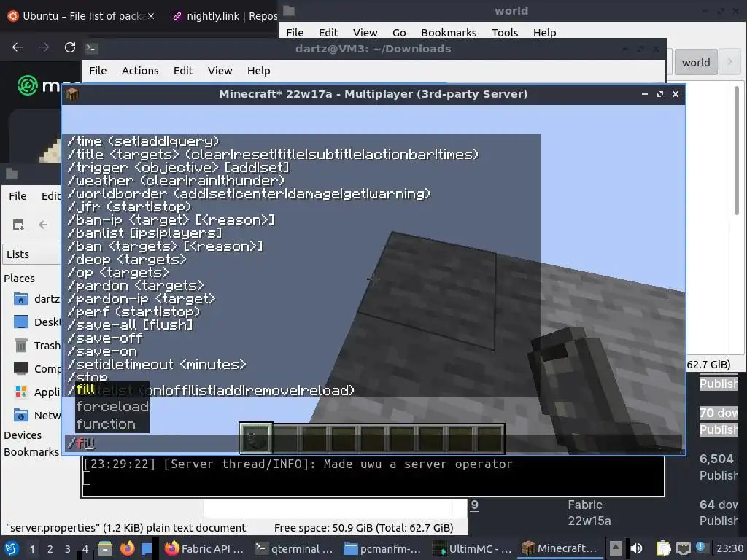Switch to Fabric API Firefox taskbar window
The image size is (747, 560).
click(204, 548)
